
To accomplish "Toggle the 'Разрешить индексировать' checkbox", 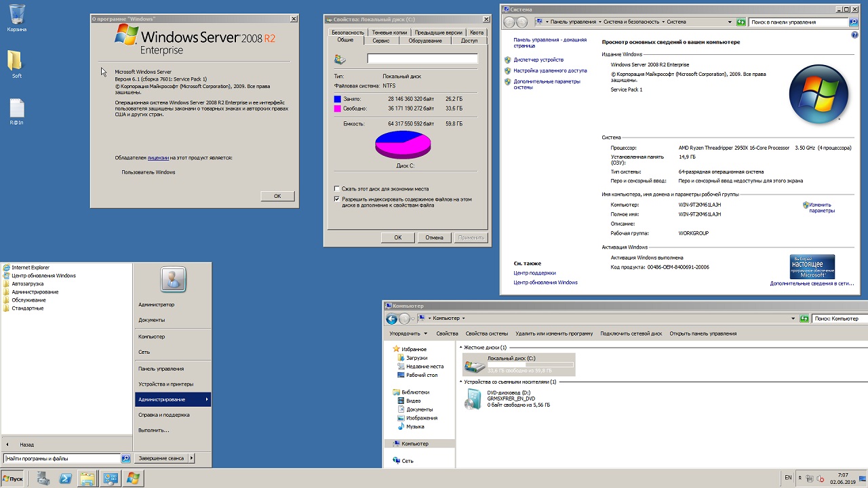I will point(337,199).
